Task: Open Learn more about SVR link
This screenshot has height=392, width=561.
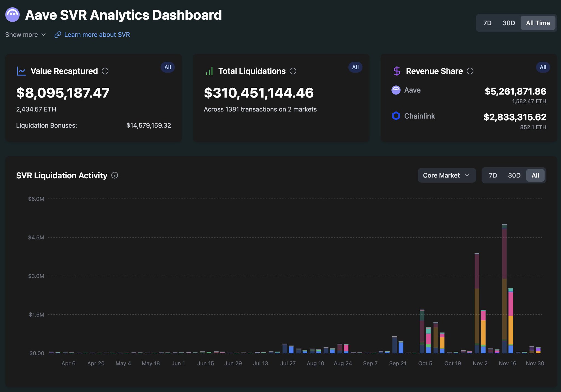Action: click(97, 35)
